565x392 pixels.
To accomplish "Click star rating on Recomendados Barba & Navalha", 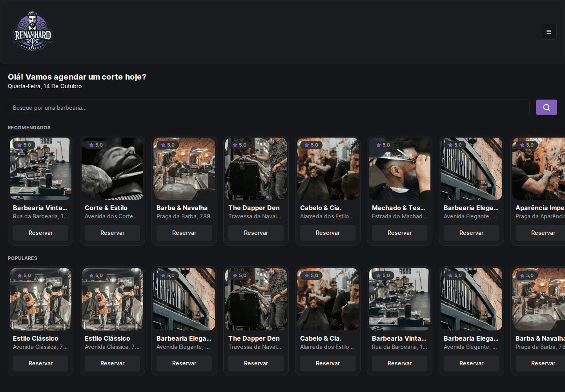I will [x=168, y=145].
